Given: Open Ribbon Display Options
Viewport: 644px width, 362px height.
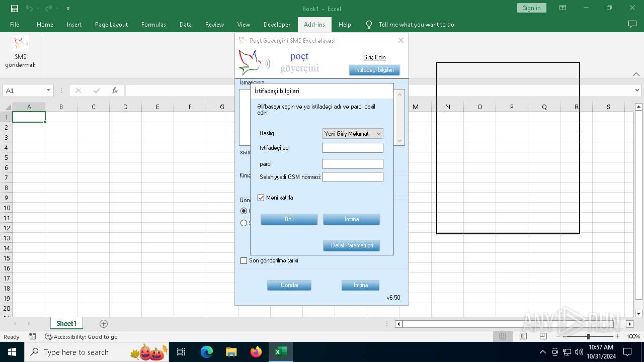Looking at the screenshot, I should tap(562, 8).
